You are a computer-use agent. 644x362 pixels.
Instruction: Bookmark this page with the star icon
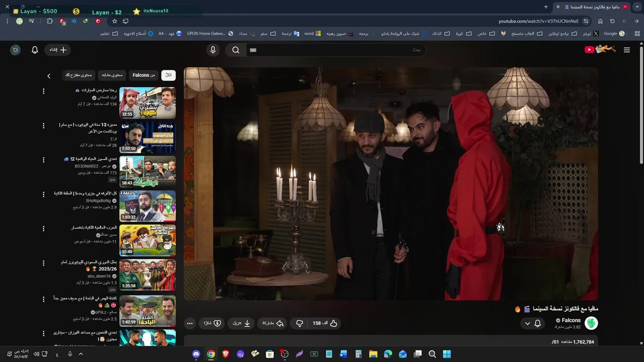(115, 21)
